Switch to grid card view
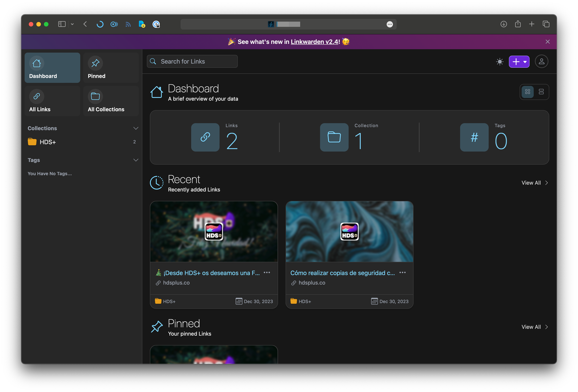 [527, 92]
